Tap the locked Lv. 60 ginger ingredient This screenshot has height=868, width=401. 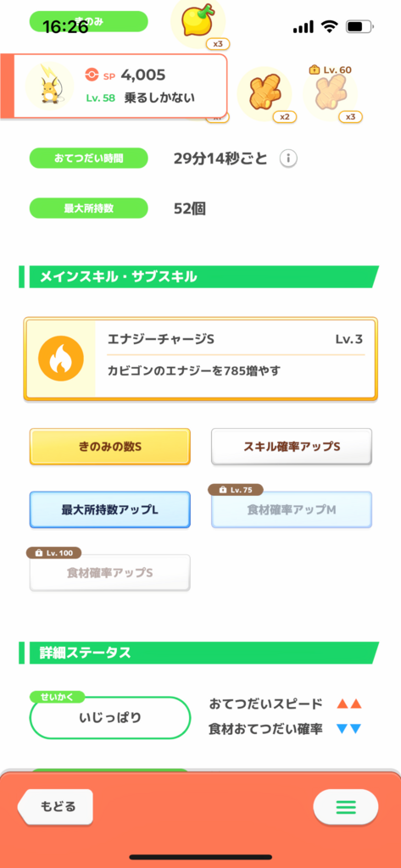[331, 94]
